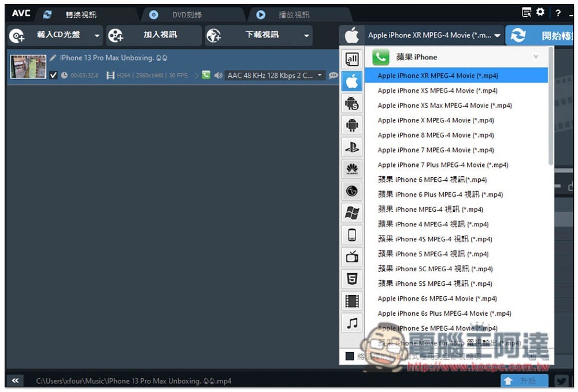Click the pencil icon to rename video

53,58
